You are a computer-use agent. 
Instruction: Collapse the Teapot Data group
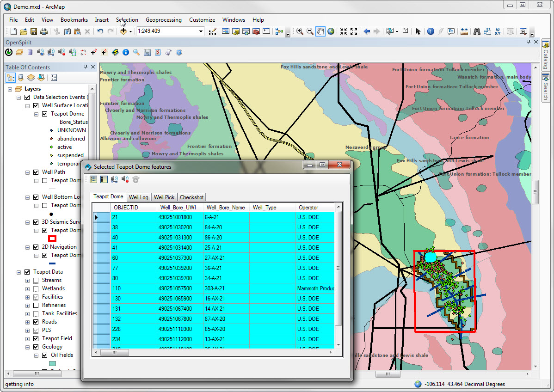pos(19,272)
